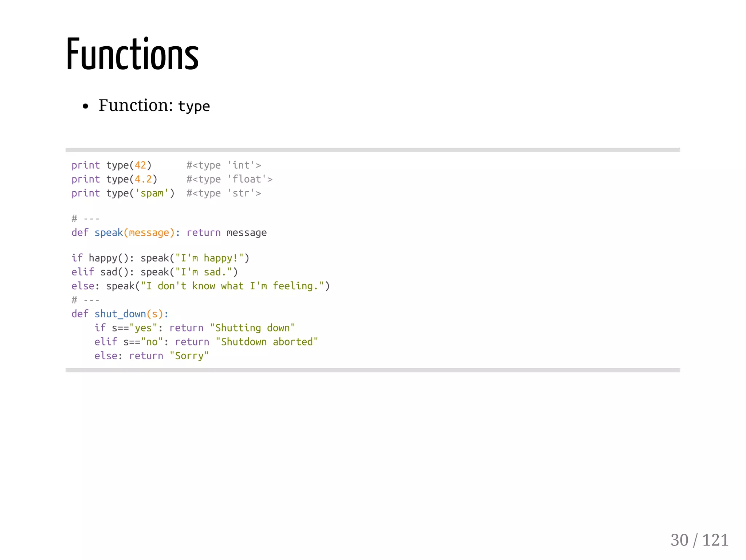Image resolution: width=746 pixels, height=560 pixels.
Task: Click the 4.2 float literal
Action: [x=144, y=179]
